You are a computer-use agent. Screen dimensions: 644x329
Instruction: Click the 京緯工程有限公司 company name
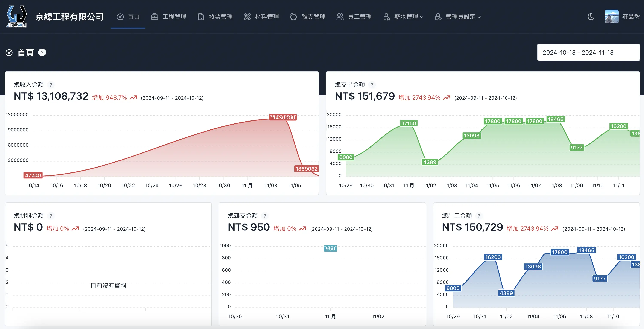coord(69,17)
